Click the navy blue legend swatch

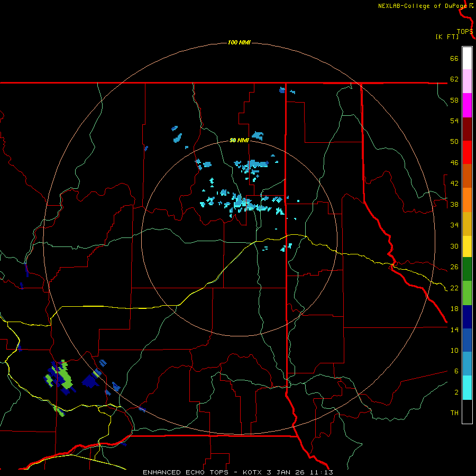tap(467, 317)
